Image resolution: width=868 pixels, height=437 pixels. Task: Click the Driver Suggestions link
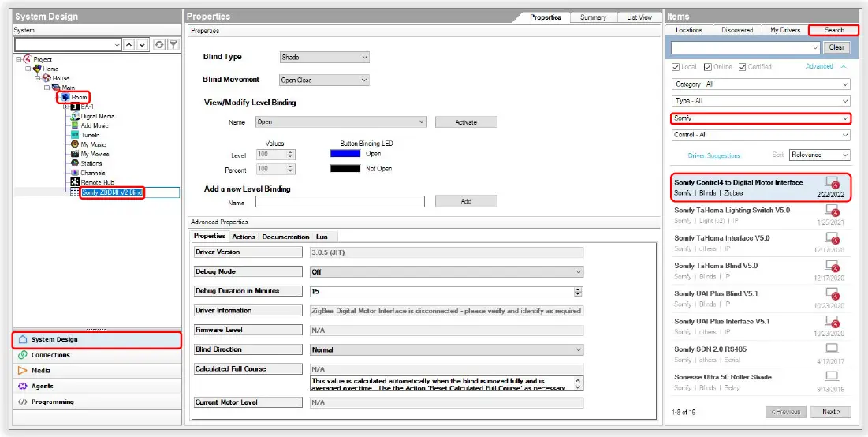(714, 155)
